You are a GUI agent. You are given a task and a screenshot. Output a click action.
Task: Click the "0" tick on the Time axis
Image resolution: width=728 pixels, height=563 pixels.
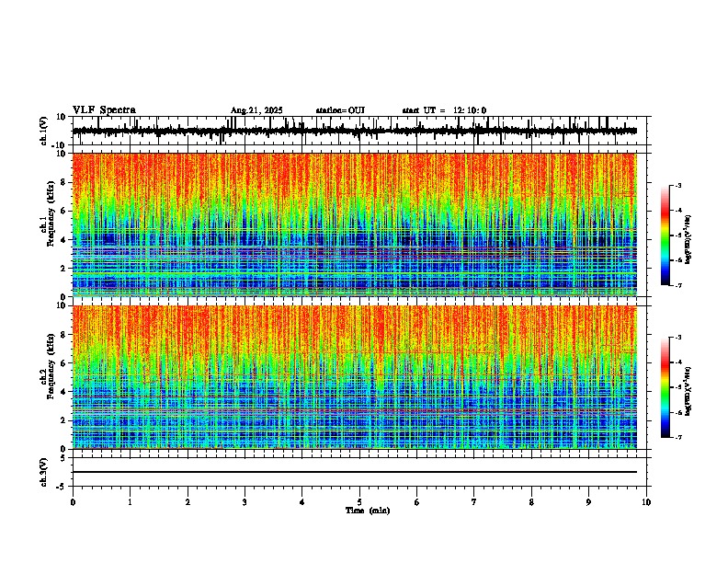73,502
